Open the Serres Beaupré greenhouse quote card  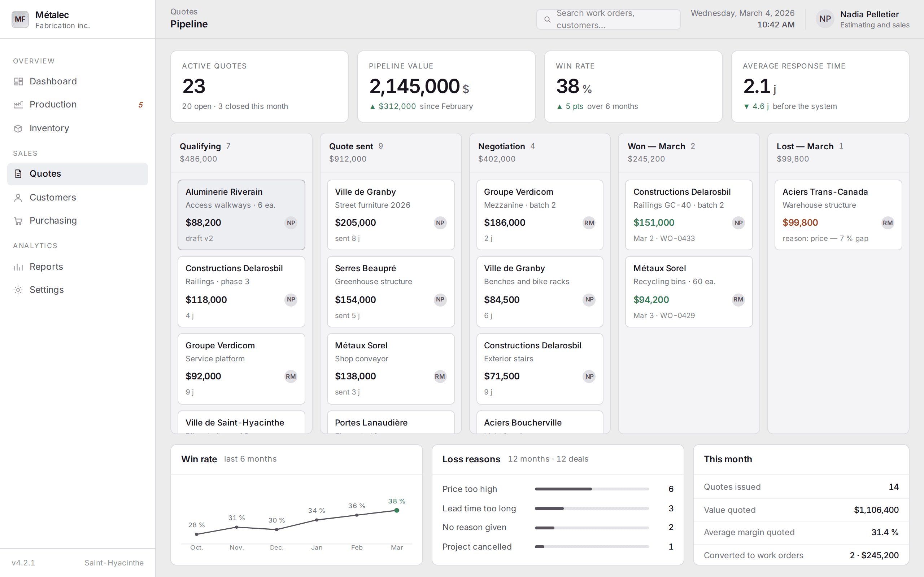click(391, 292)
